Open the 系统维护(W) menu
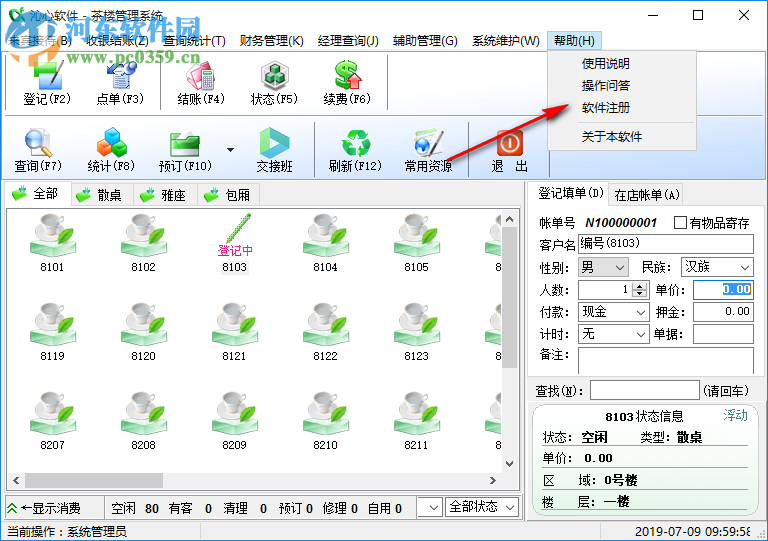Screen dimensions: 768x541 [505, 41]
